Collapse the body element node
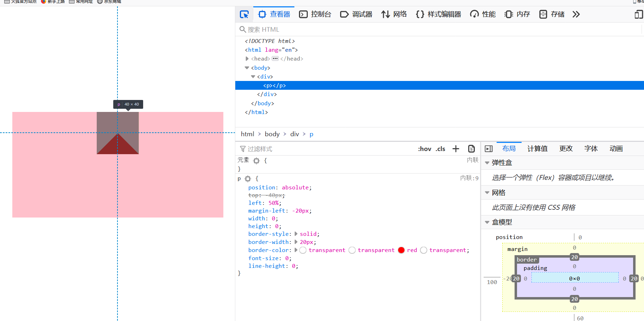The image size is (644, 321). click(x=247, y=68)
